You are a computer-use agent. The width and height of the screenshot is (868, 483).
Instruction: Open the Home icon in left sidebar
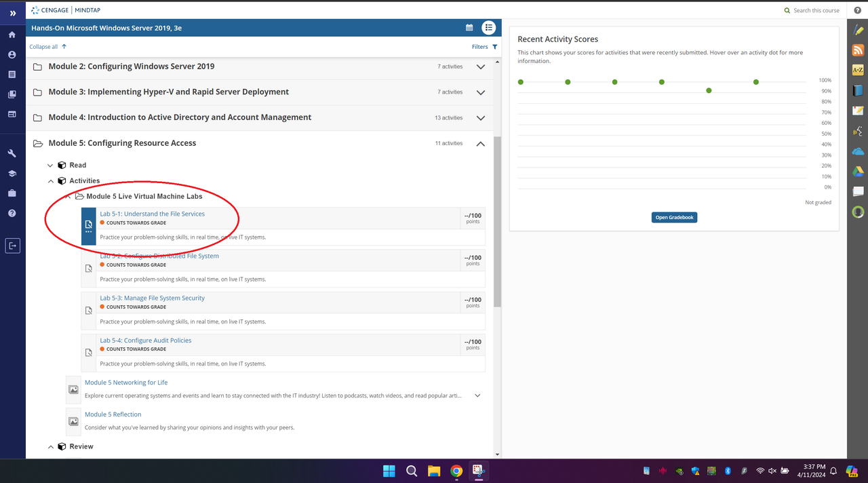click(x=12, y=35)
